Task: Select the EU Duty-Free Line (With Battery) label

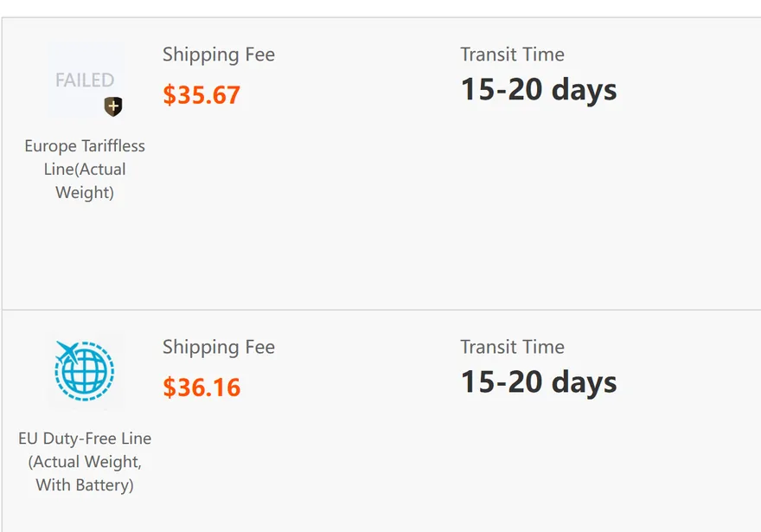Action: point(85,462)
